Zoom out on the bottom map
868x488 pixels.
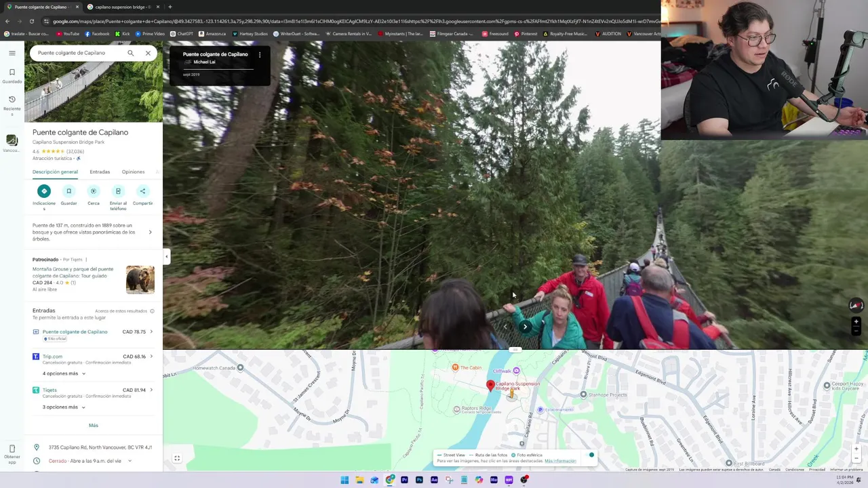(x=856, y=458)
